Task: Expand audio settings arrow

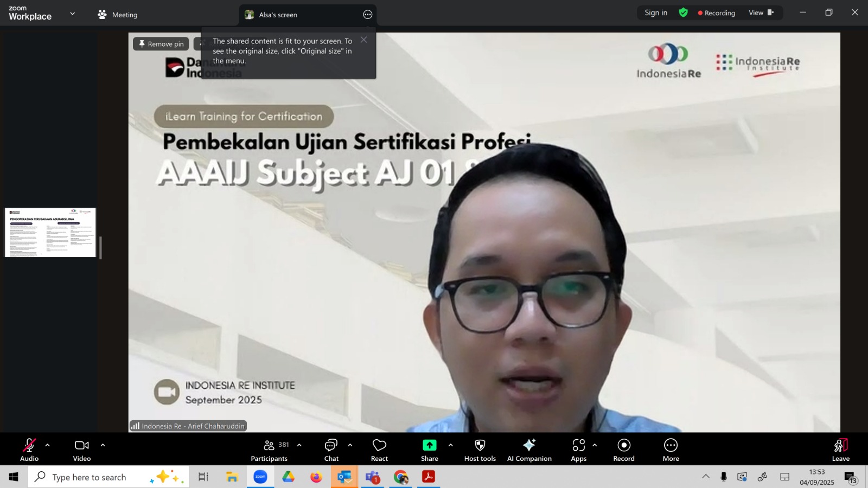Action: (x=48, y=445)
